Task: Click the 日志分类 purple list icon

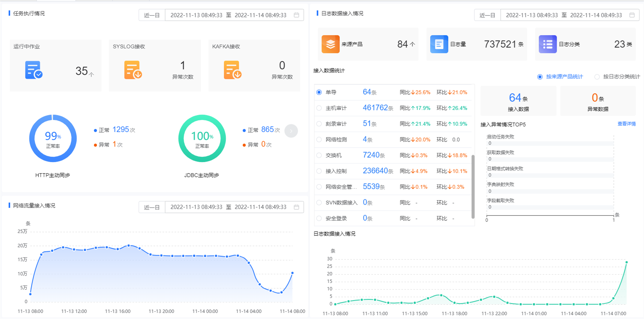Action: 547,44
